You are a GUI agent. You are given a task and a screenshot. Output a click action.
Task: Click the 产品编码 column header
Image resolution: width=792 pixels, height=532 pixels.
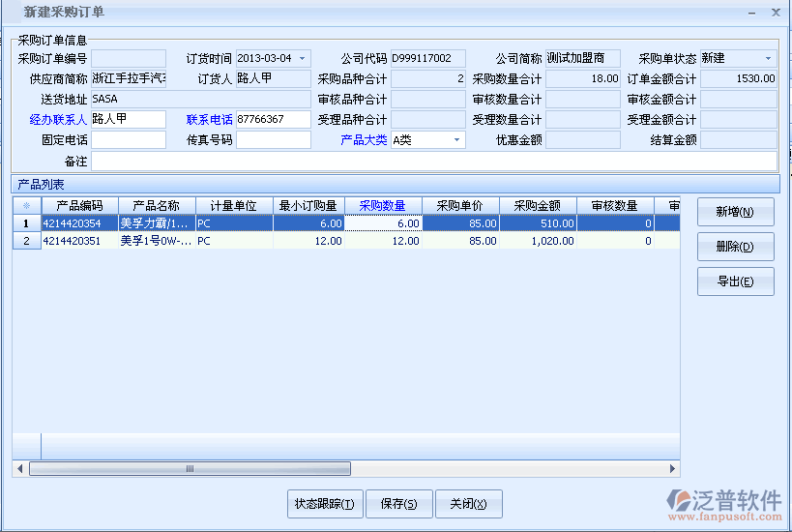[79, 205]
